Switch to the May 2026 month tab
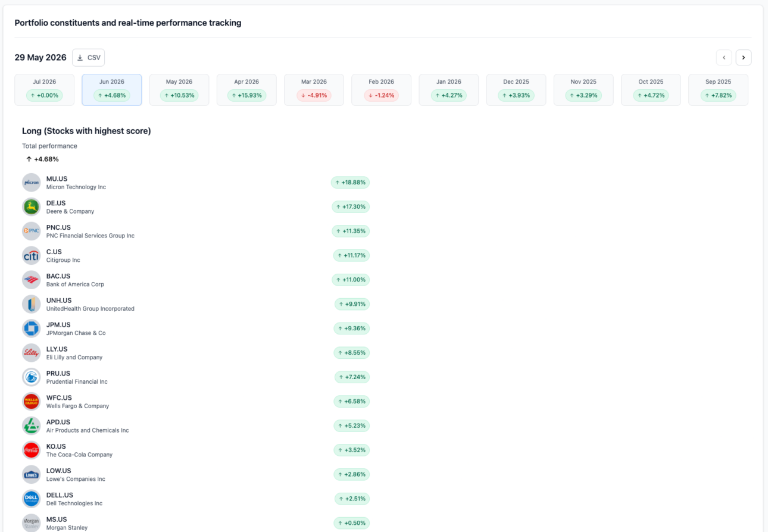768x532 pixels. [x=179, y=90]
